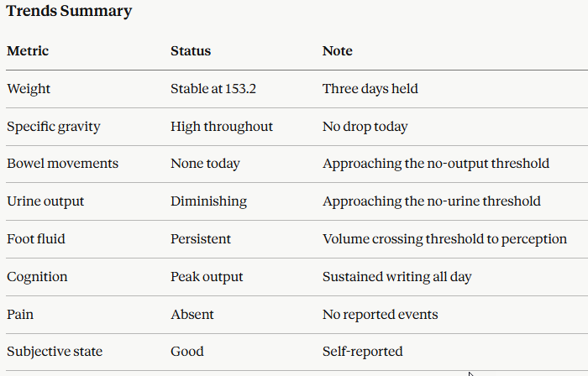Select the Cognition row label
Viewport: 588px width, 376px height.
click(37, 277)
